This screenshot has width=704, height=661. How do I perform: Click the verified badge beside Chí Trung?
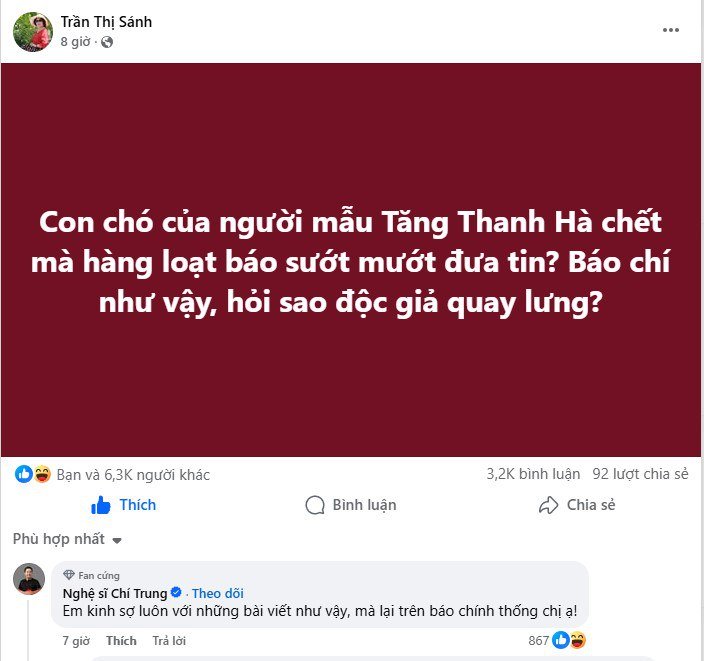point(176,593)
